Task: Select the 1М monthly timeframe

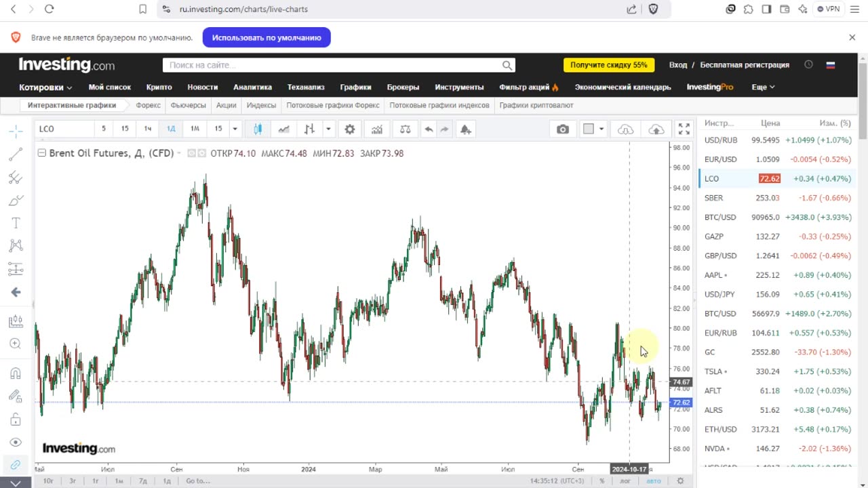Action: (195, 129)
